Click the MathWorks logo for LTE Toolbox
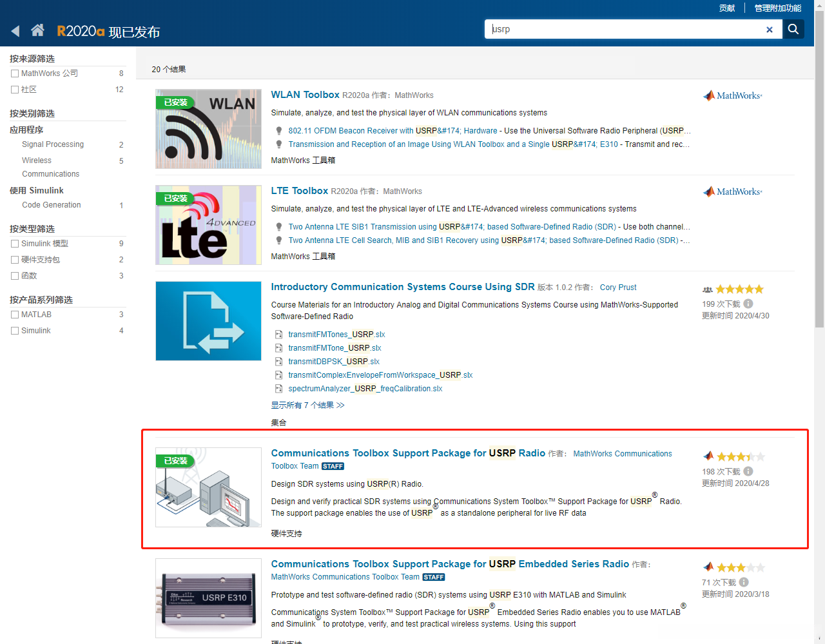This screenshot has width=825, height=644. pos(732,191)
